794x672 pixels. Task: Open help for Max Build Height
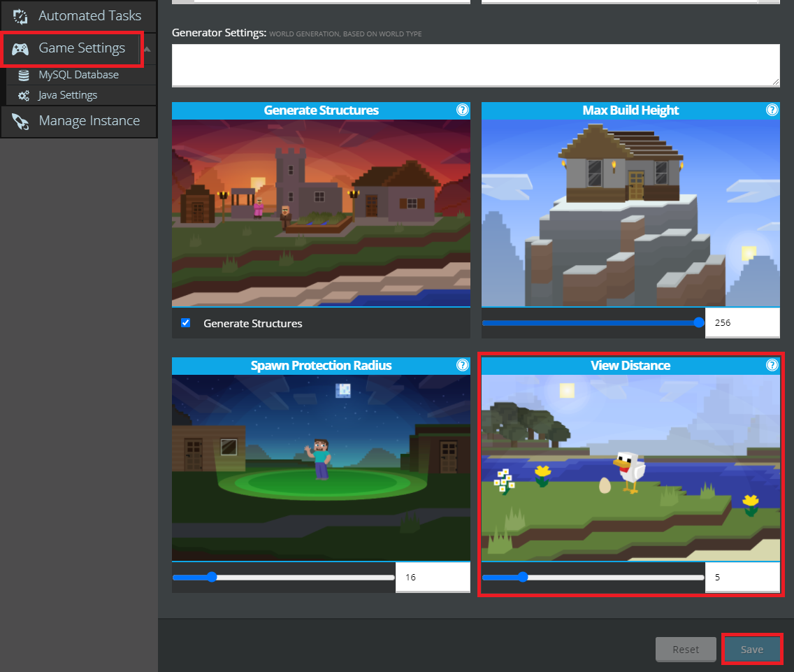pyautogui.click(x=772, y=110)
